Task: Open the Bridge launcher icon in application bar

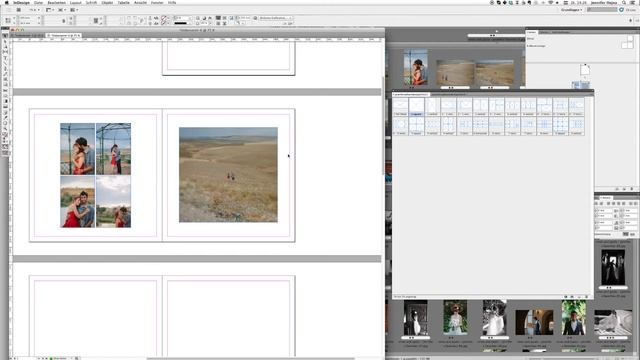Action: click(19, 10)
